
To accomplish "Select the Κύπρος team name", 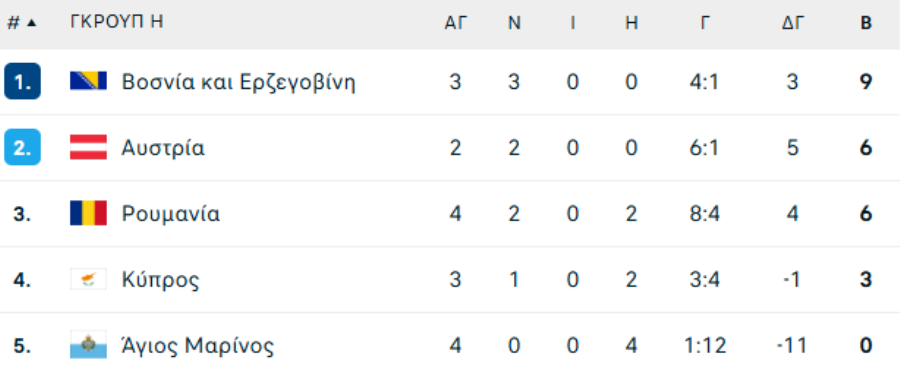I will 161,280.
